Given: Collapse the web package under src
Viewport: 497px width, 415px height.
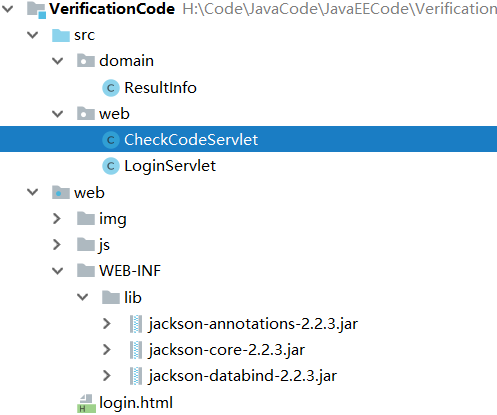Looking at the screenshot, I should click(58, 114).
